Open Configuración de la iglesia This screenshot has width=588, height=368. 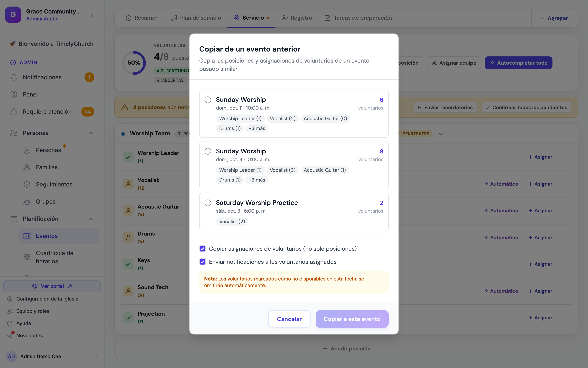click(47, 299)
